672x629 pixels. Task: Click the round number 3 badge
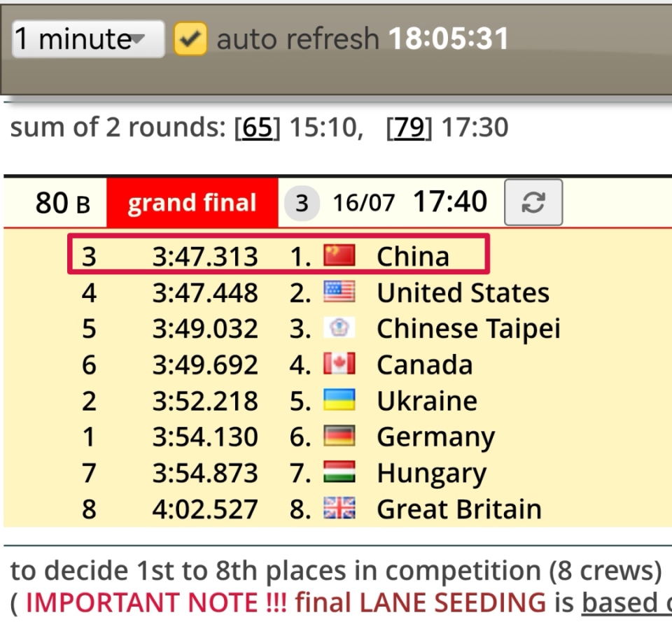coord(302,204)
